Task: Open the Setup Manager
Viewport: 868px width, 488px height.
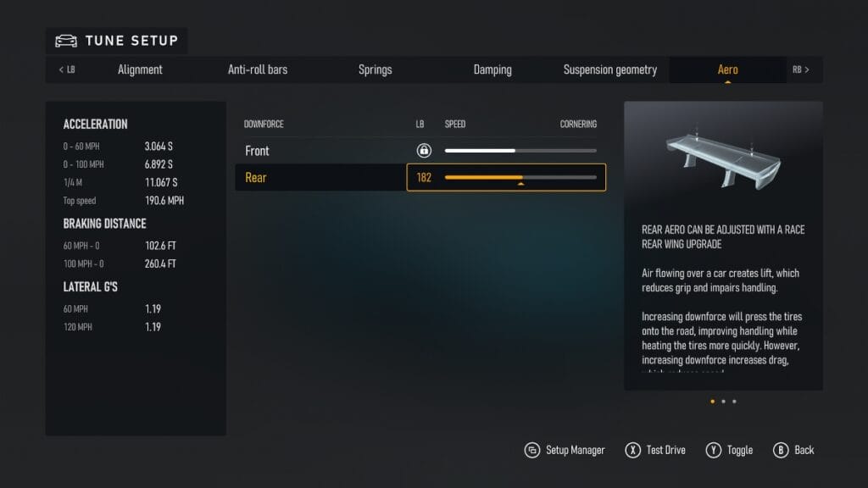Action: pos(565,450)
